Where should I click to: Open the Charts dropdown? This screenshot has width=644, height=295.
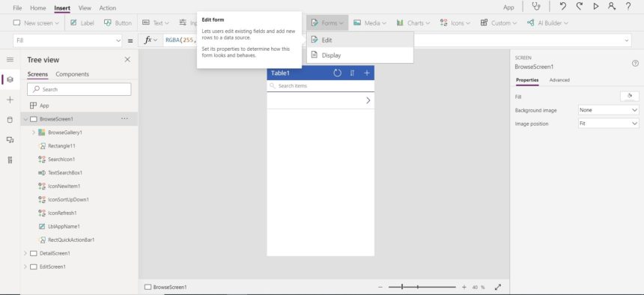pos(413,23)
